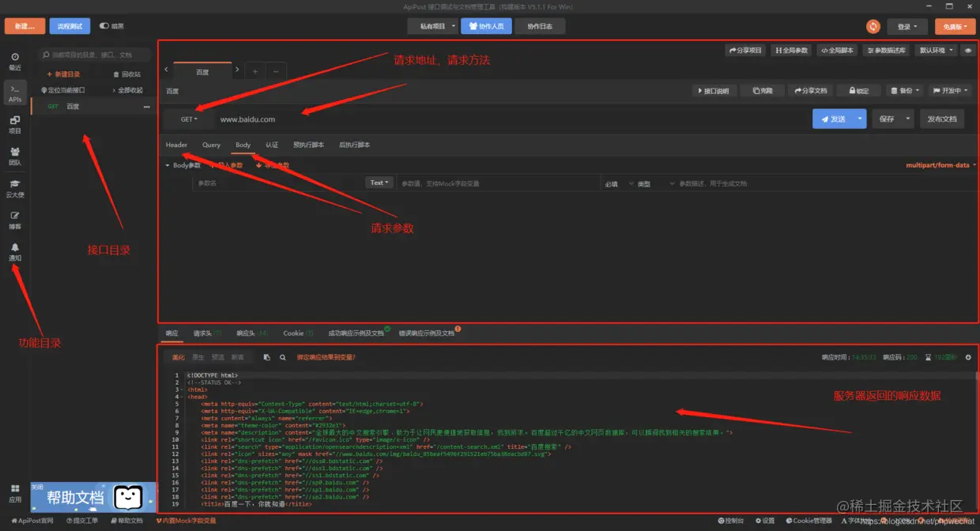The image size is (980, 531).
Task: Switch to the 后执行脚本 tab
Action: (354, 145)
